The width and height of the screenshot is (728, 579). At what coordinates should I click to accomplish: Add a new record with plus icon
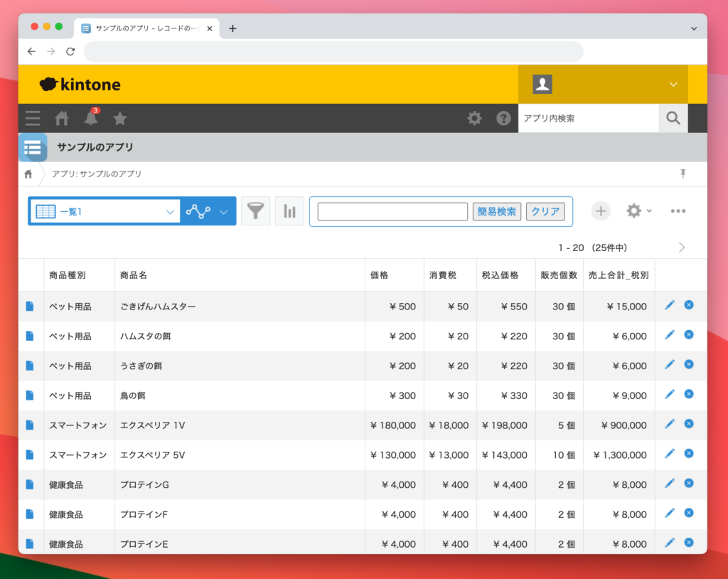[x=601, y=211]
